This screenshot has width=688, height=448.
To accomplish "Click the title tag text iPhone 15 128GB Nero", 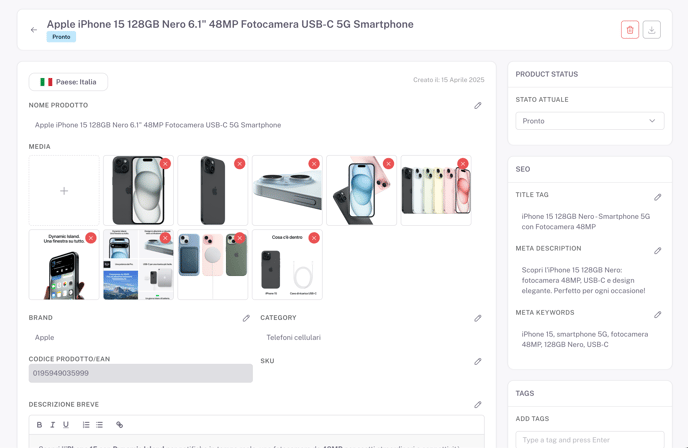I will point(586,222).
